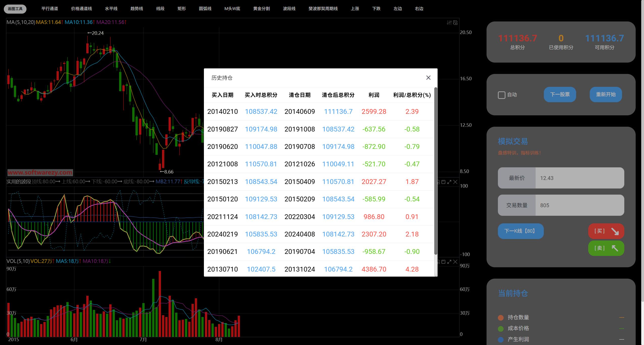
Task: Choose the 矩形 tool
Action: pos(182,9)
